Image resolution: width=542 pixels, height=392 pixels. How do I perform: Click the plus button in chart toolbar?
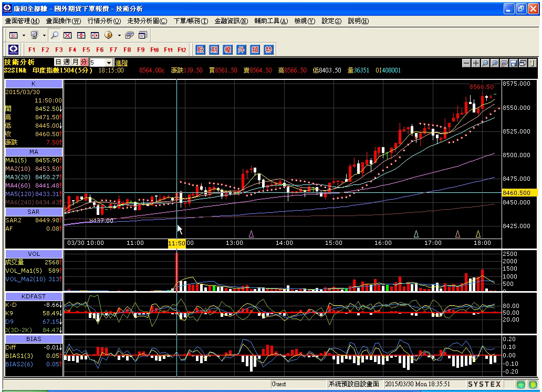476,63
